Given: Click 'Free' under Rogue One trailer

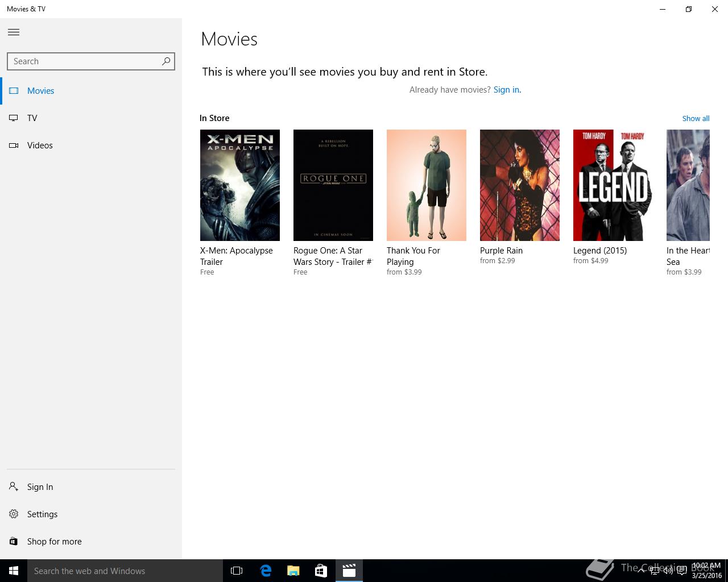Looking at the screenshot, I should coord(300,272).
